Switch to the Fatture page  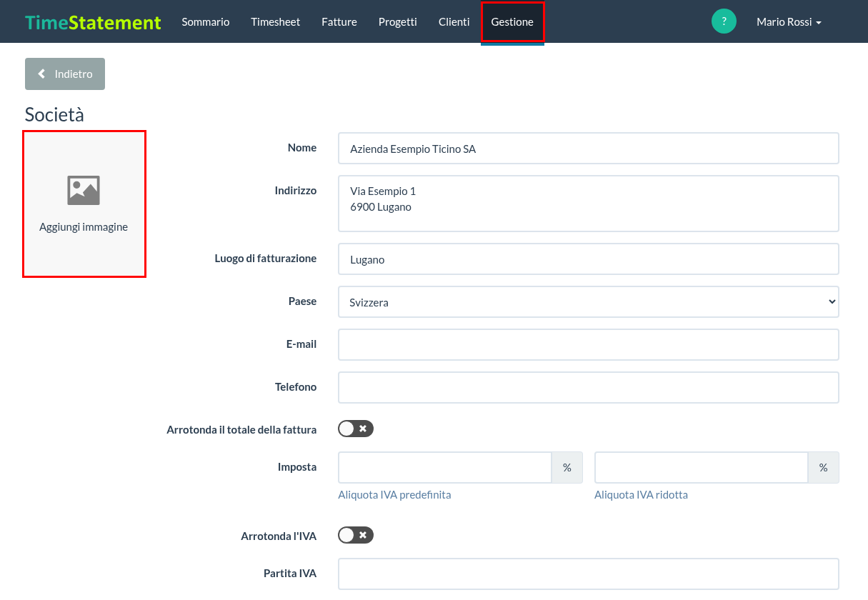click(x=339, y=22)
